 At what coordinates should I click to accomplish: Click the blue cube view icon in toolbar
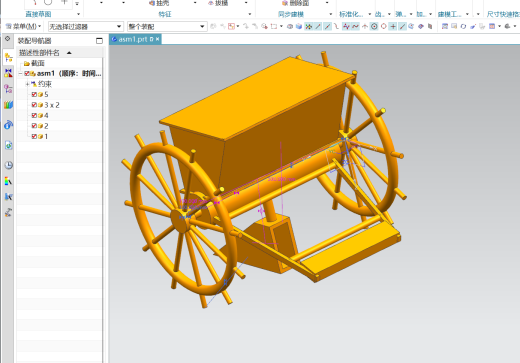point(299,26)
